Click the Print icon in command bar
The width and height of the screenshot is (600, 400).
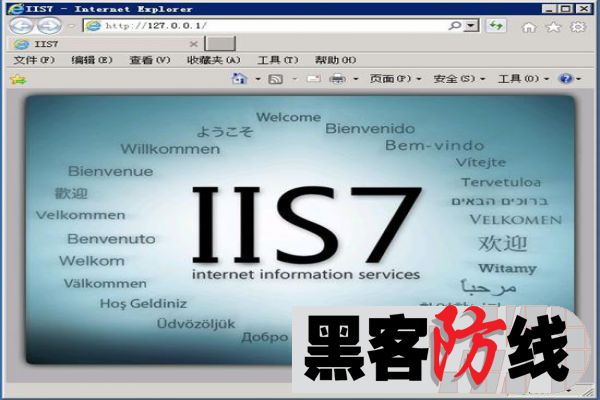(338, 78)
